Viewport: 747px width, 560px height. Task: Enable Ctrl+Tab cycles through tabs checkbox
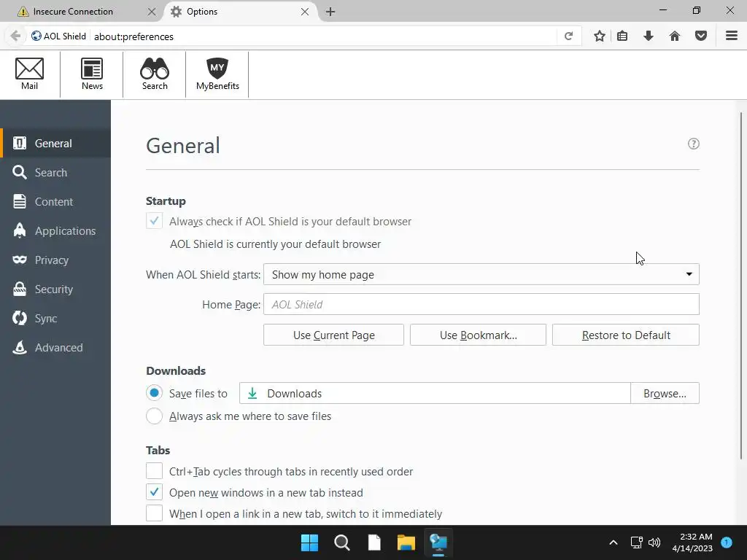click(x=154, y=471)
